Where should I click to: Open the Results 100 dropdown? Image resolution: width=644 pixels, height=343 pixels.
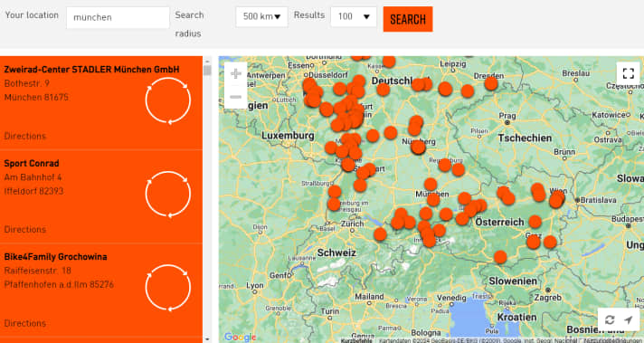pyautogui.click(x=354, y=17)
